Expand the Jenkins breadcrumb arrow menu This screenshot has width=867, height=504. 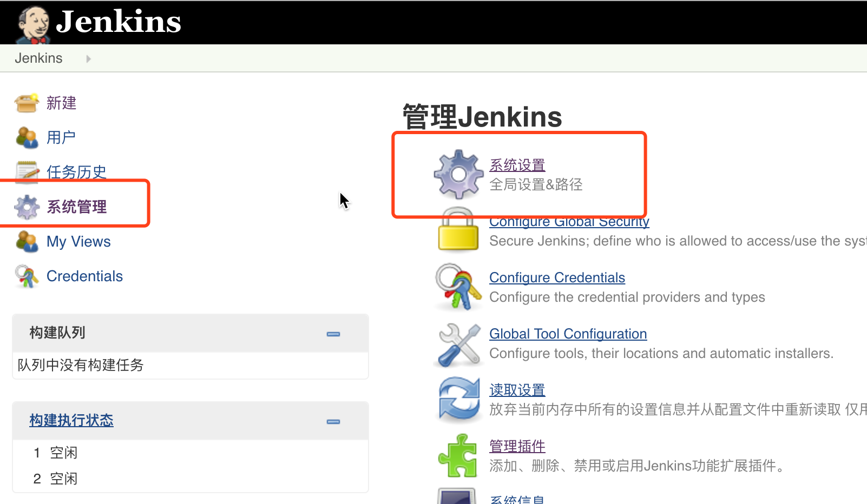[x=88, y=58]
